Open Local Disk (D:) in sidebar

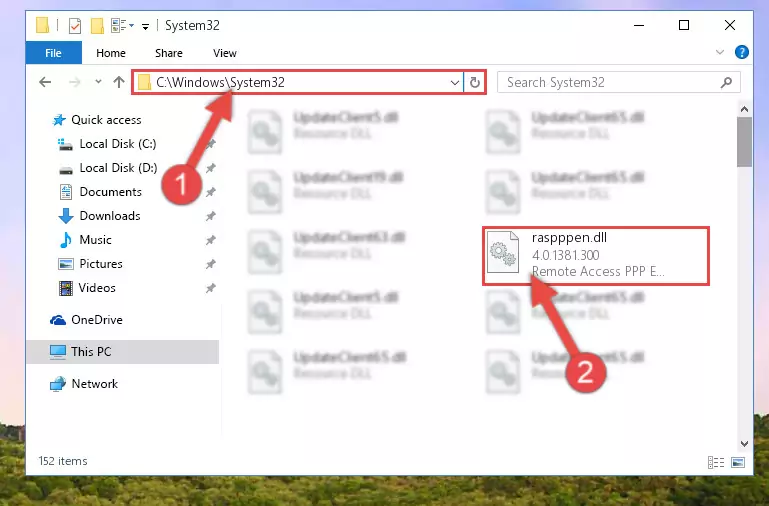click(x=118, y=168)
